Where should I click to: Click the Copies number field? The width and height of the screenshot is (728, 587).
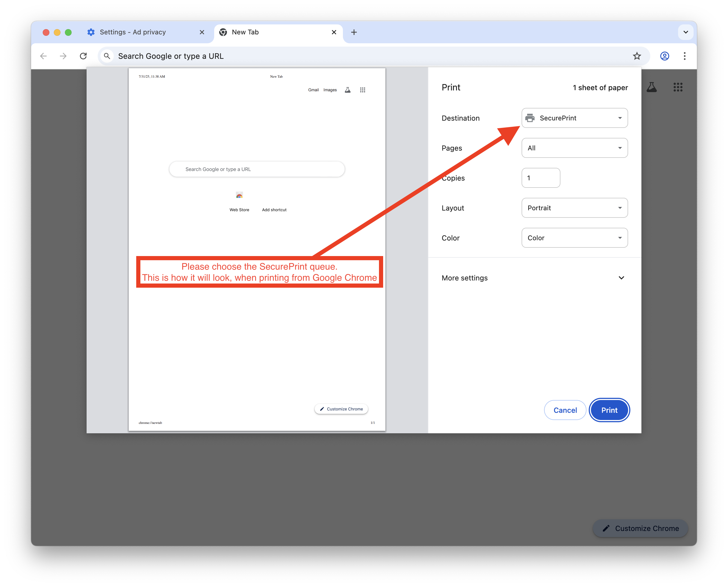[540, 178]
